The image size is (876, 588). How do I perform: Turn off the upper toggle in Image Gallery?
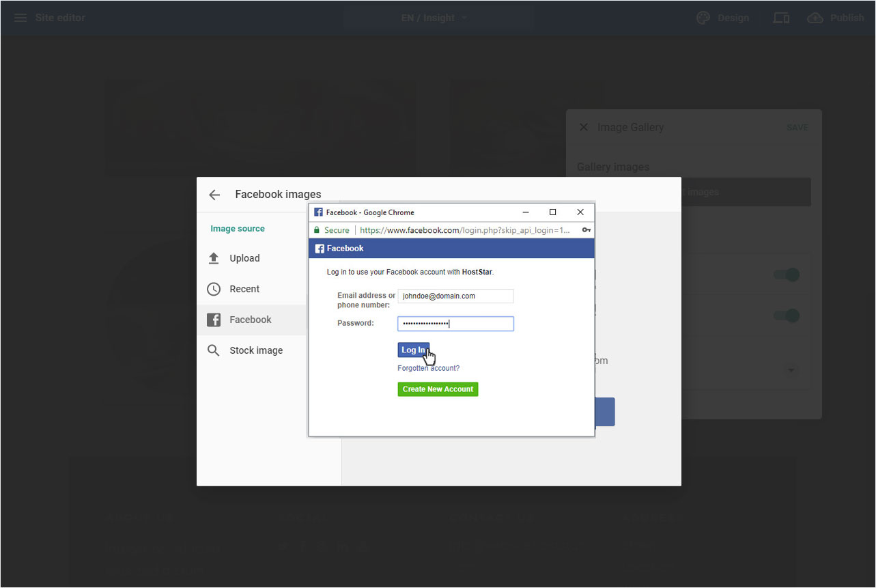click(x=786, y=275)
